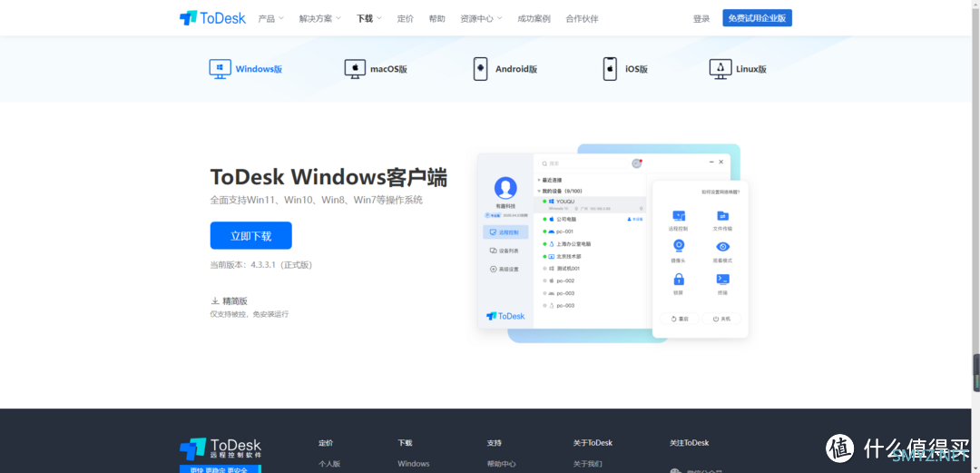The image size is (980, 473).
Task: Click the search magnifier in the preview window
Action: pyautogui.click(x=545, y=163)
